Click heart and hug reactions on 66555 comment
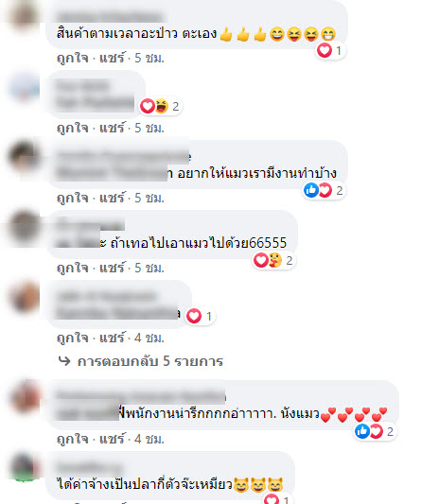 [x=273, y=260]
